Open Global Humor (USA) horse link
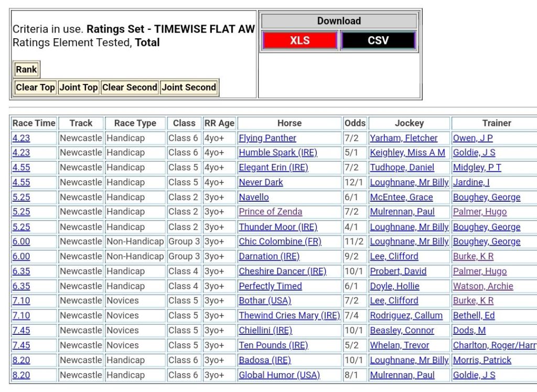Image resolution: width=537 pixels, height=392 pixels. 279,375
